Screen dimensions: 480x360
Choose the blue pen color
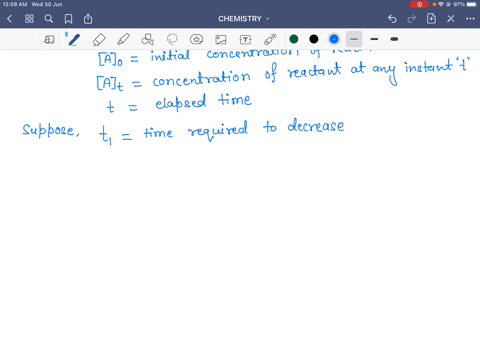click(x=334, y=39)
